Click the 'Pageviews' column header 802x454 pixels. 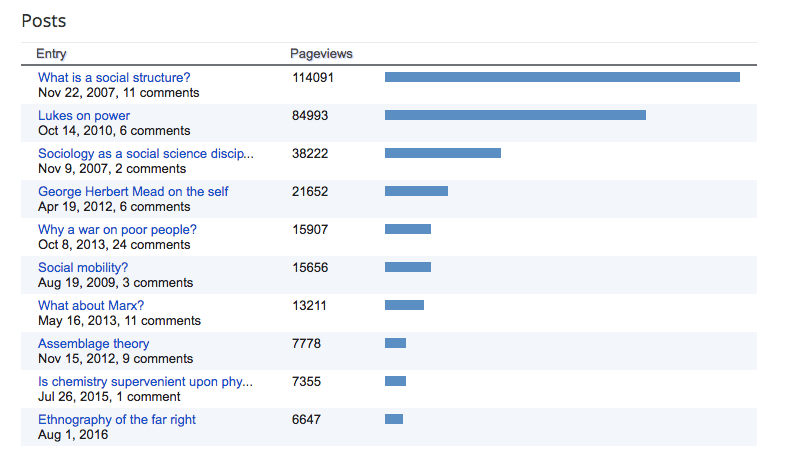[x=321, y=53]
